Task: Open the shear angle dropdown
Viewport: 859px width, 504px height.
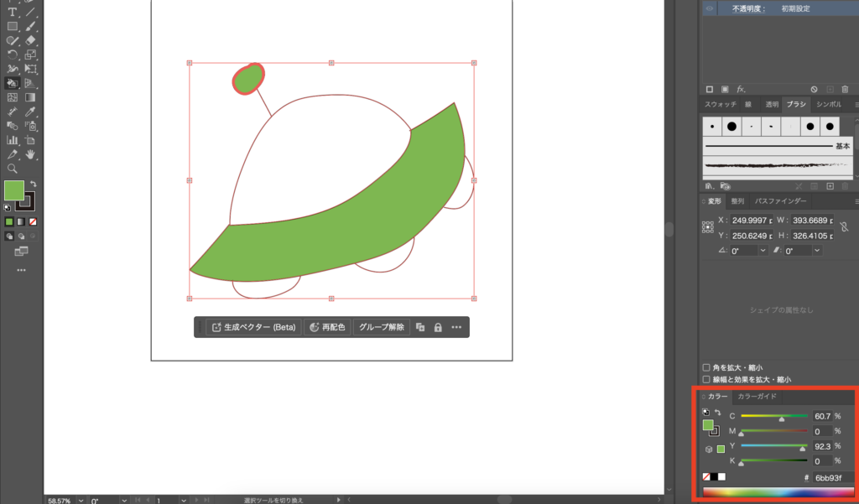Action: (x=817, y=251)
